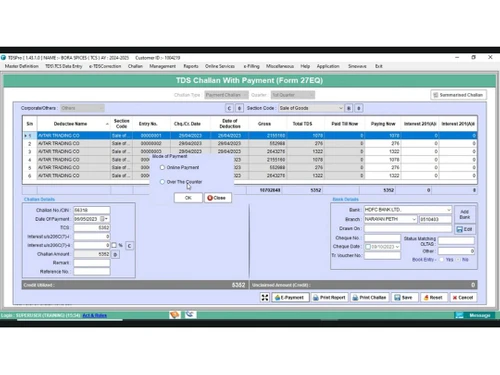Click the B button right of Section Code
The image size is (500, 375).
(349, 108)
